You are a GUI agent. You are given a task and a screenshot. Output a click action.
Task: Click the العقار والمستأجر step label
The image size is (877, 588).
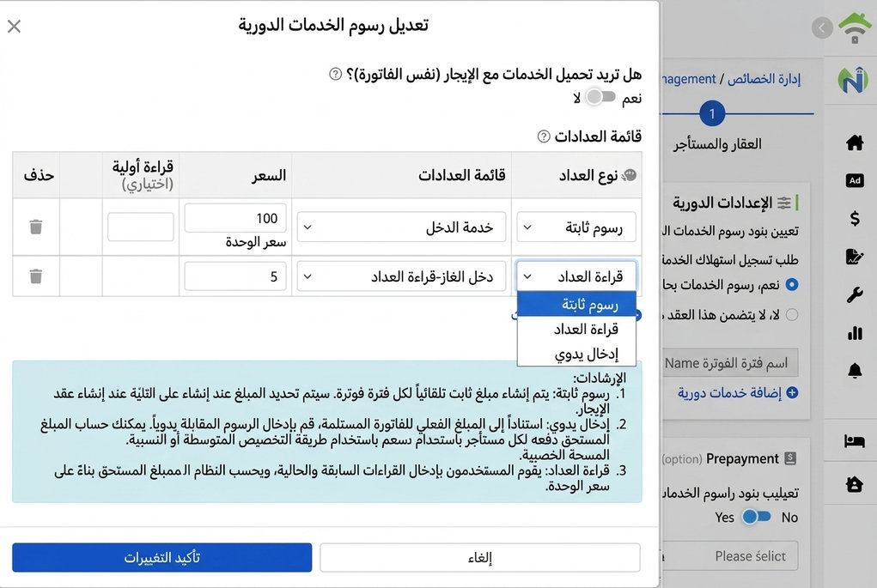(717, 144)
